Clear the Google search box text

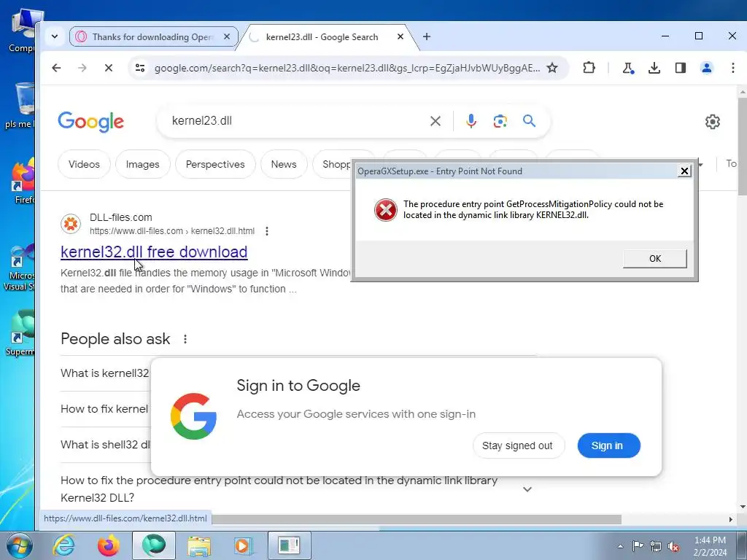tap(435, 121)
